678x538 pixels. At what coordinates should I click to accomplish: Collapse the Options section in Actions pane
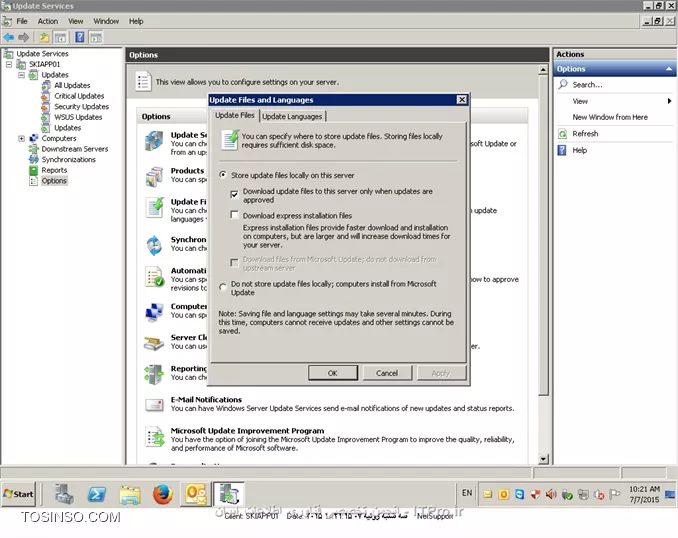(669, 69)
